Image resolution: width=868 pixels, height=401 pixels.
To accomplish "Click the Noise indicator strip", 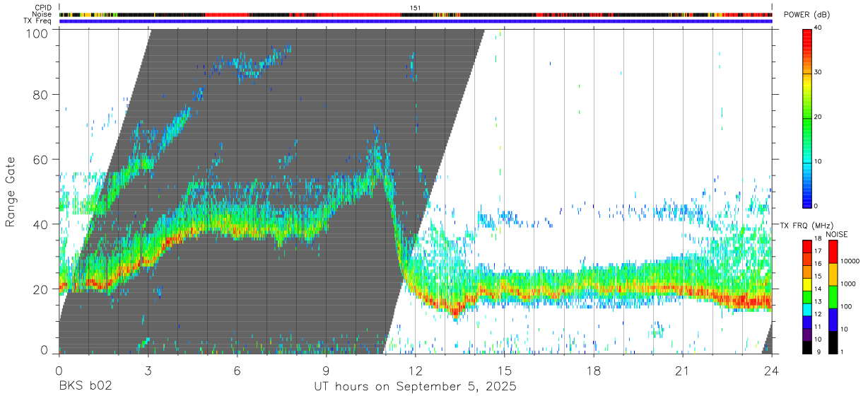I will pos(416,14).
